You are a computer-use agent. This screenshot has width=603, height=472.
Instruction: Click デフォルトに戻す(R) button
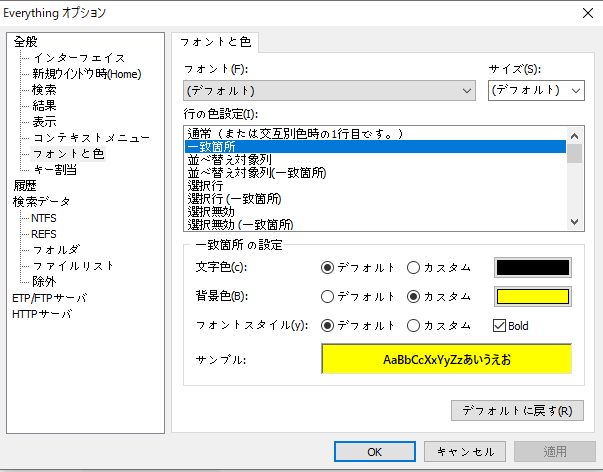tap(517, 411)
